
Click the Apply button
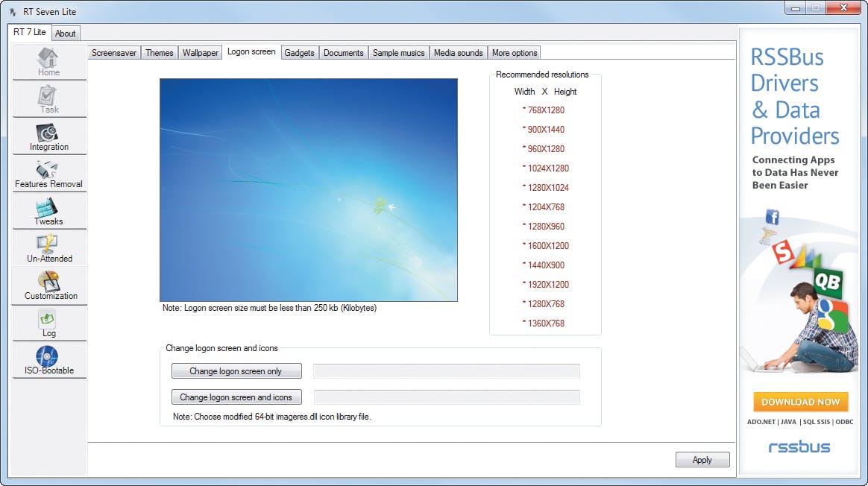click(702, 459)
